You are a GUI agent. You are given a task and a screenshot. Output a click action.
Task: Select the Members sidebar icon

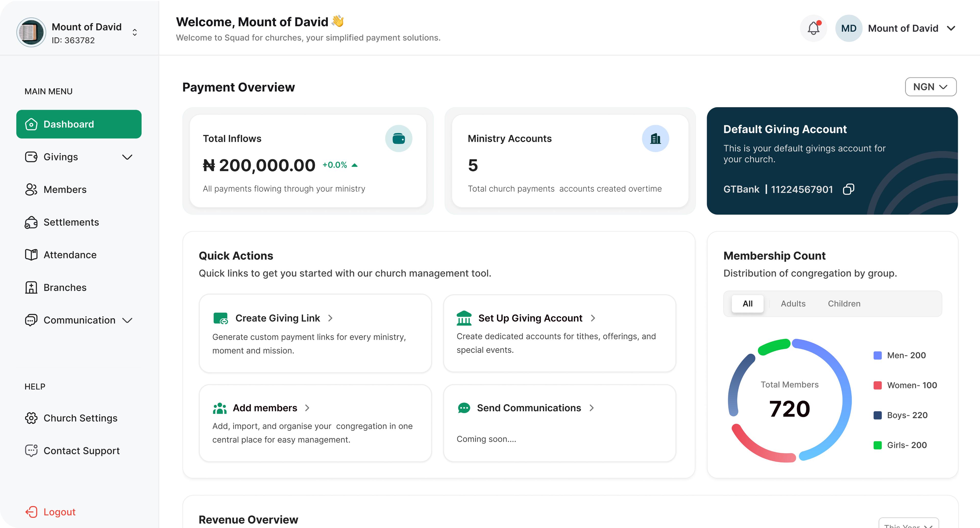31,189
